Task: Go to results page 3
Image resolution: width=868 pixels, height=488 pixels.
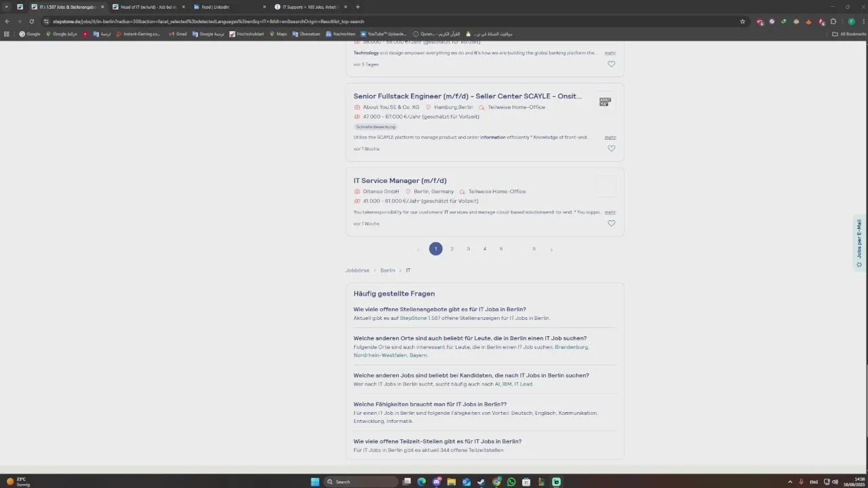Action: (x=468, y=249)
